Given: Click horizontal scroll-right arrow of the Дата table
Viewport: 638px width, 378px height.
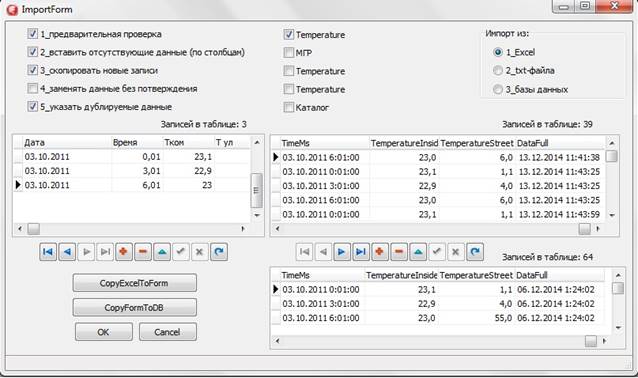Looking at the screenshot, I should (243, 229).
